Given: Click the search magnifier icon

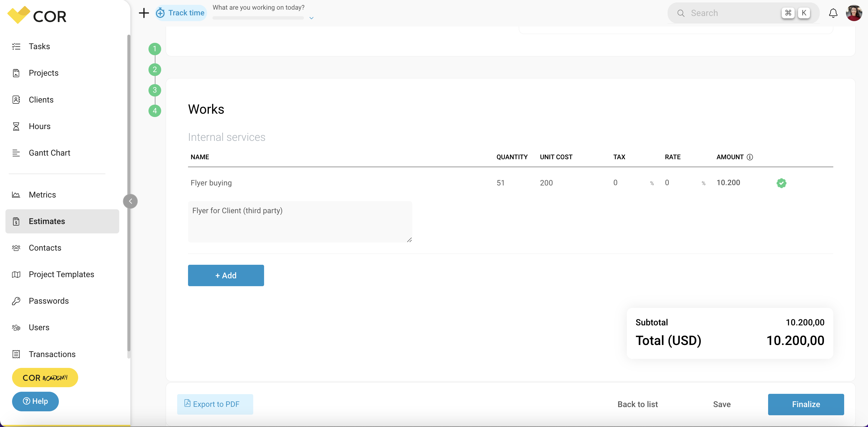Looking at the screenshot, I should pyautogui.click(x=681, y=13).
